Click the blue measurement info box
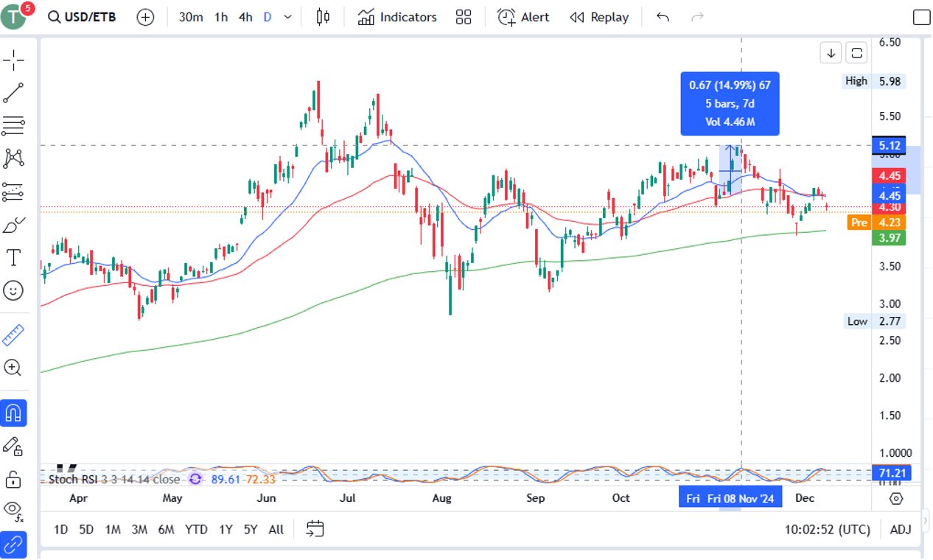 coord(730,104)
